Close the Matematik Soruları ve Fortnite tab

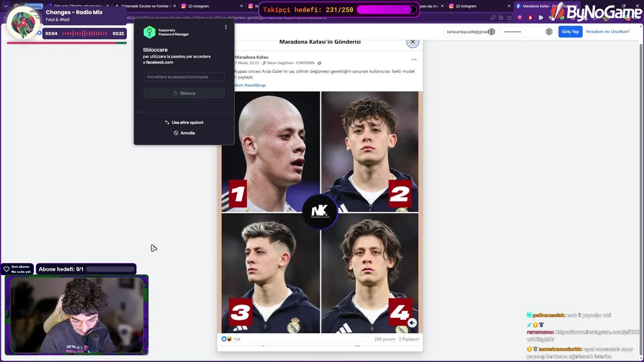[x=174, y=6]
